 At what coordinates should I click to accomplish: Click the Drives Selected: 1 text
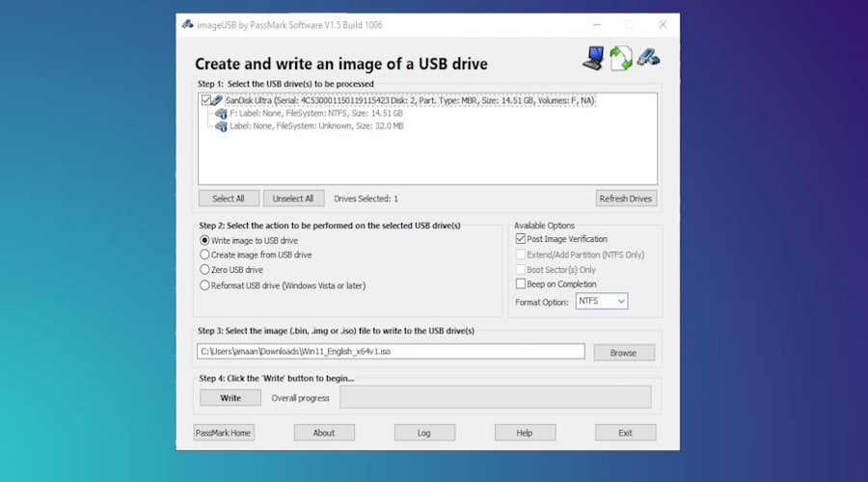pos(366,199)
